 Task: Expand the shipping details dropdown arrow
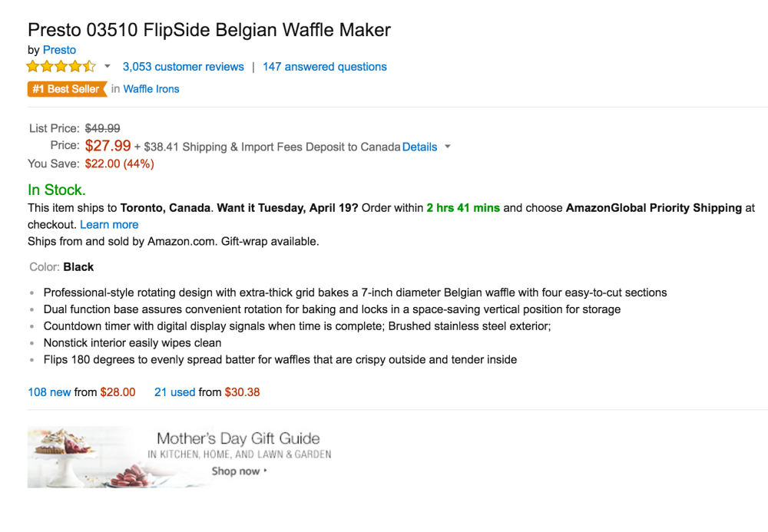pyautogui.click(x=448, y=147)
